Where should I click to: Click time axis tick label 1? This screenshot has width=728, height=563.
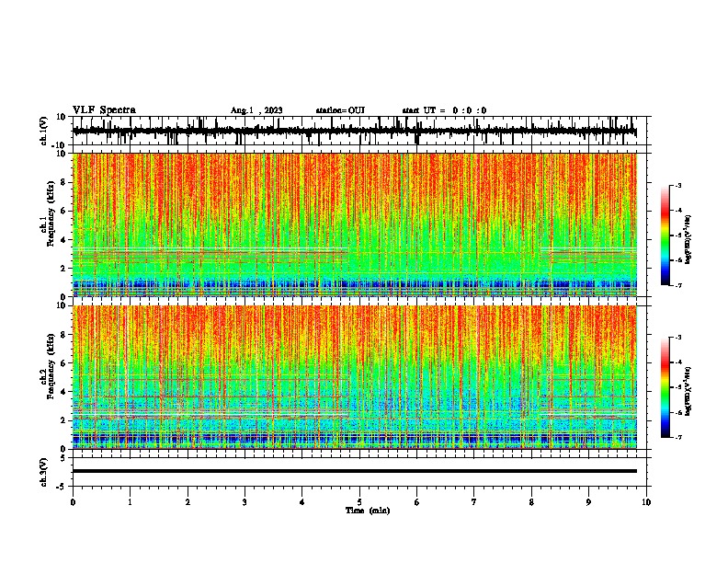pos(130,502)
